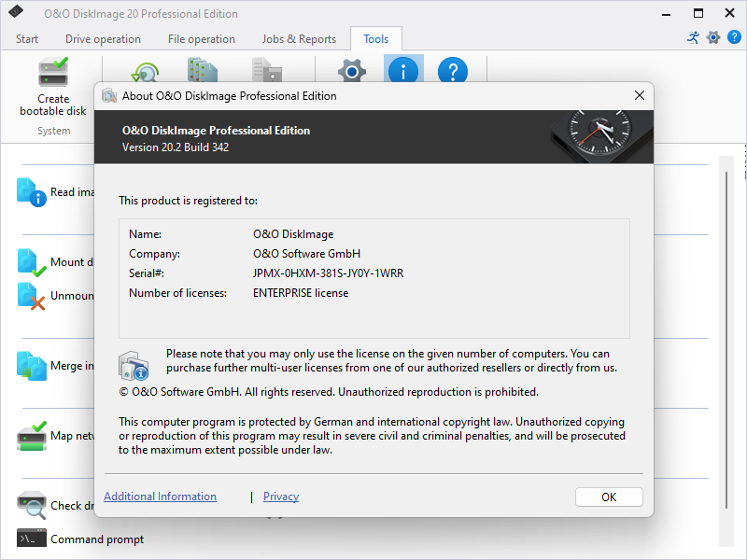Click the Merge images icon
Screen dimensions: 747x560
point(32,366)
